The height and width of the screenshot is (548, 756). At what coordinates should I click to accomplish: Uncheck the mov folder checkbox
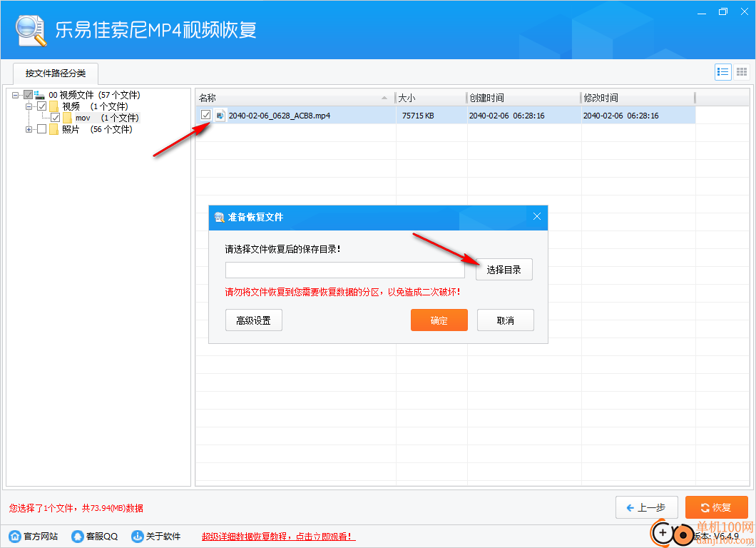coord(56,118)
